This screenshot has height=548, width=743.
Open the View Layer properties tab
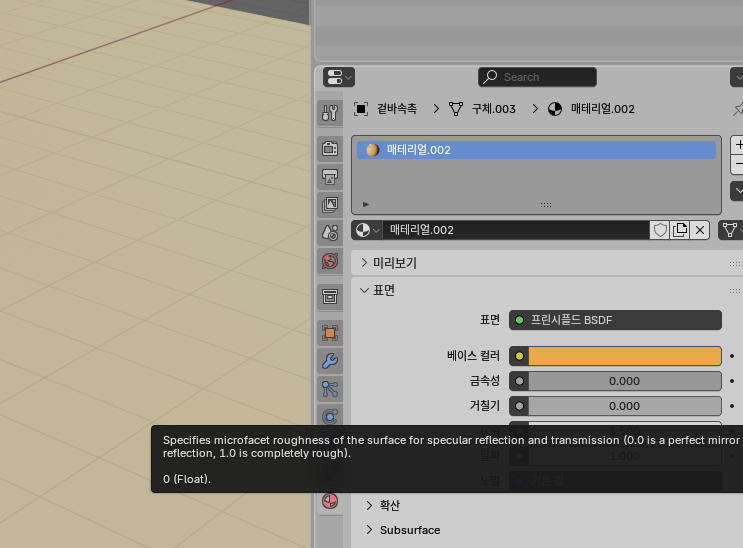pyautogui.click(x=330, y=205)
